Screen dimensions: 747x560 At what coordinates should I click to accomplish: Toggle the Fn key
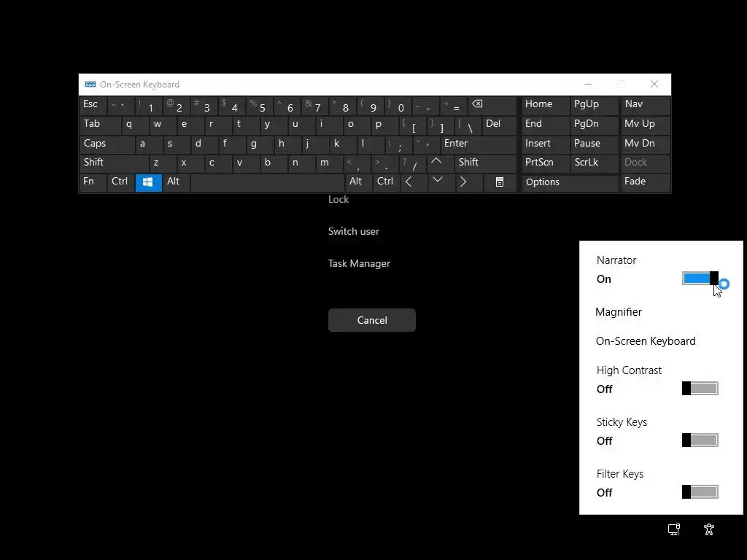click(93, 182)
